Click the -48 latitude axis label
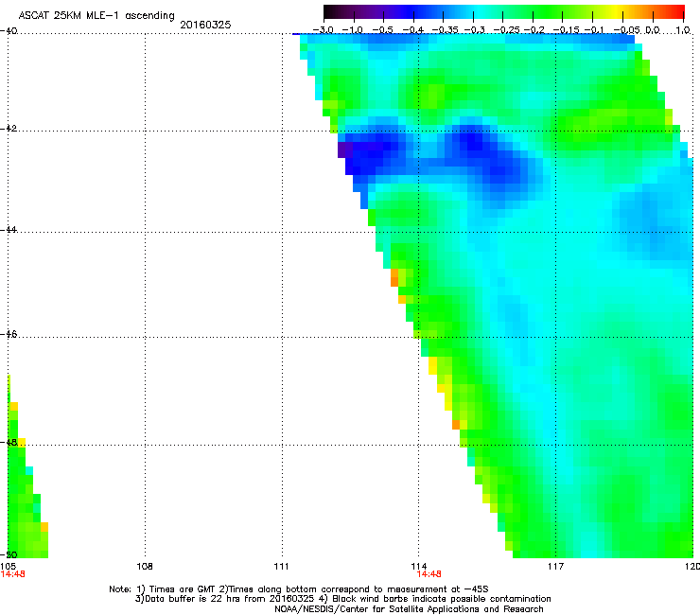Viewport: 700px width, 615px height. pyautogui.click(x=9, y=442)
